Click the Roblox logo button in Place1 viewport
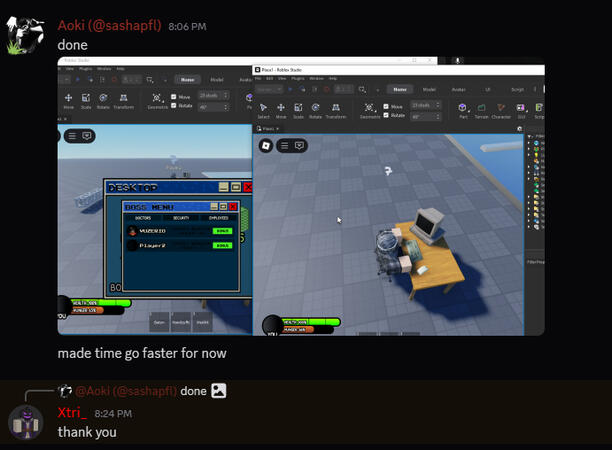Image resolution: width=612 pixels, height=450 pixels. (x=266, y=146)
